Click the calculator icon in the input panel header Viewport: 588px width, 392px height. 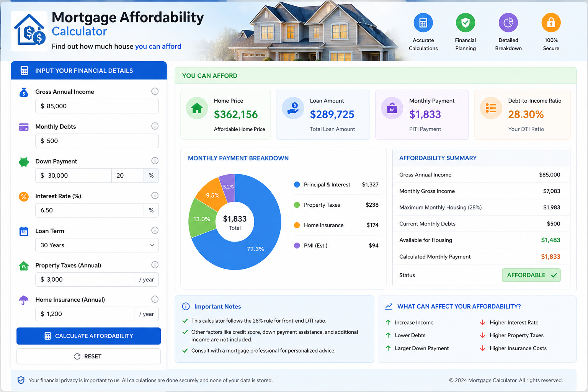(x=24, y=71)
